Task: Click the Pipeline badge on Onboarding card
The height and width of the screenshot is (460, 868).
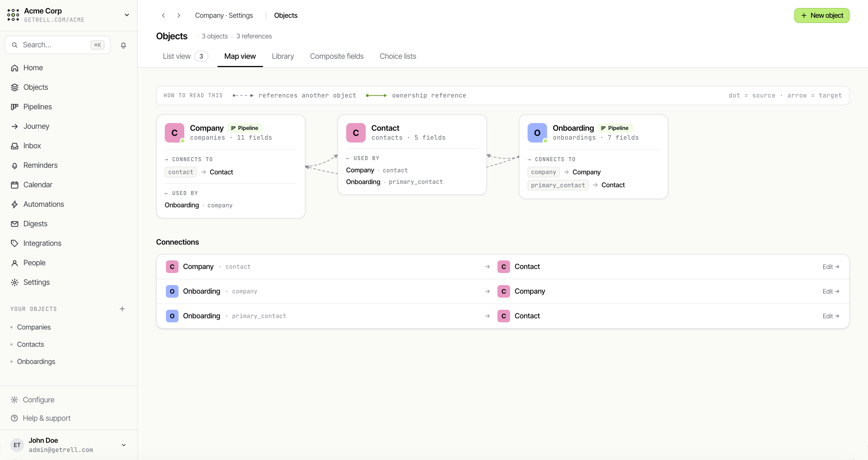Action: click(615, 128)
